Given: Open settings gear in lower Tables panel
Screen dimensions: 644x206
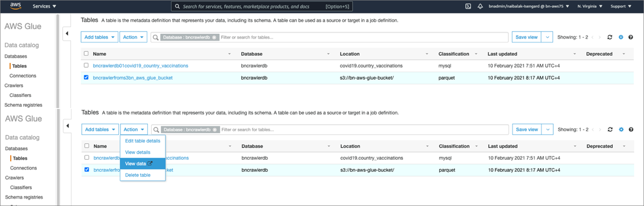Looking at the screenshot, I should click(x=621, y=130).
